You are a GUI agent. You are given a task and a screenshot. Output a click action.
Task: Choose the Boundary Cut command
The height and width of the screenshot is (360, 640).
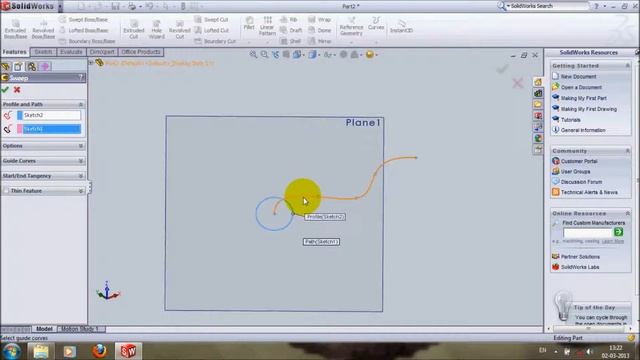[215, 41]
